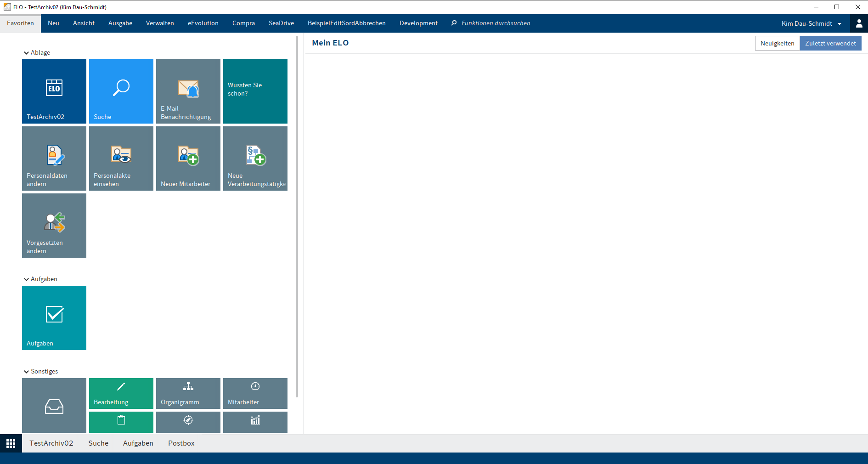The height and width of the screenshot is (464, 868).
Task: Go to Postbox in bottom navigation
Action: [181, 443]
